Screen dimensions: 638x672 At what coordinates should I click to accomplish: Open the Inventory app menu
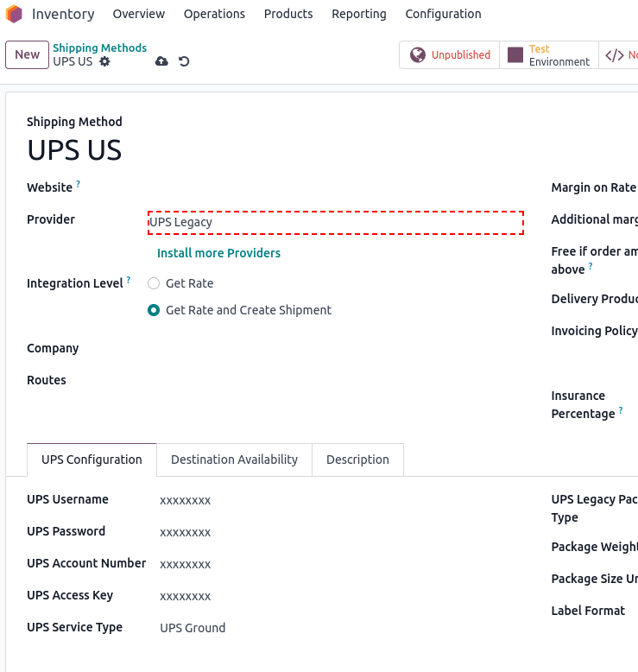point(63,14)
